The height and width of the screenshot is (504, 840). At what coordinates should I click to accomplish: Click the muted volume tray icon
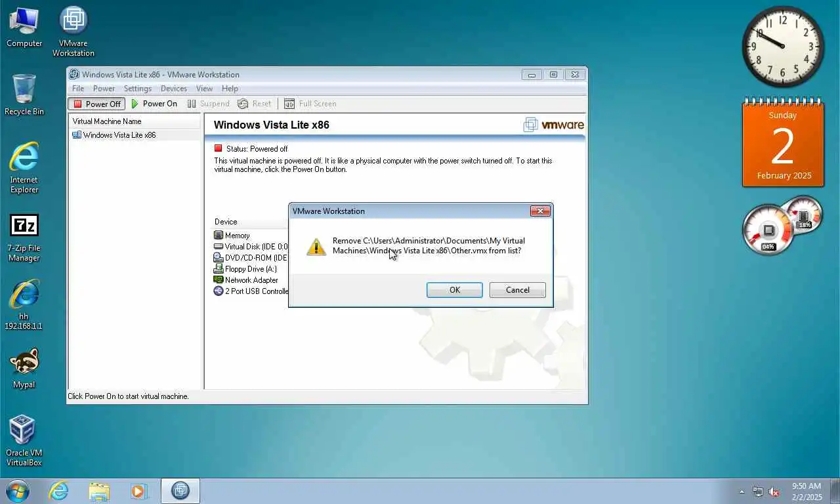click(x=774, y=492)
